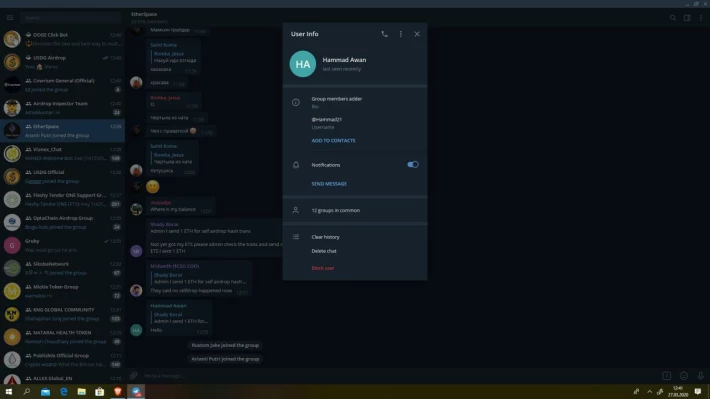Click the smiley emoji message in the chat

coord(153,186)
